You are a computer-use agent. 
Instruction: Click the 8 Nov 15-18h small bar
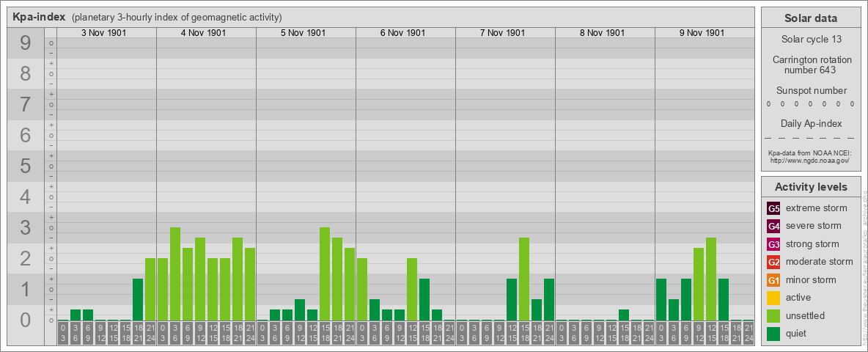pyautogui.click(x=623, y=315)
